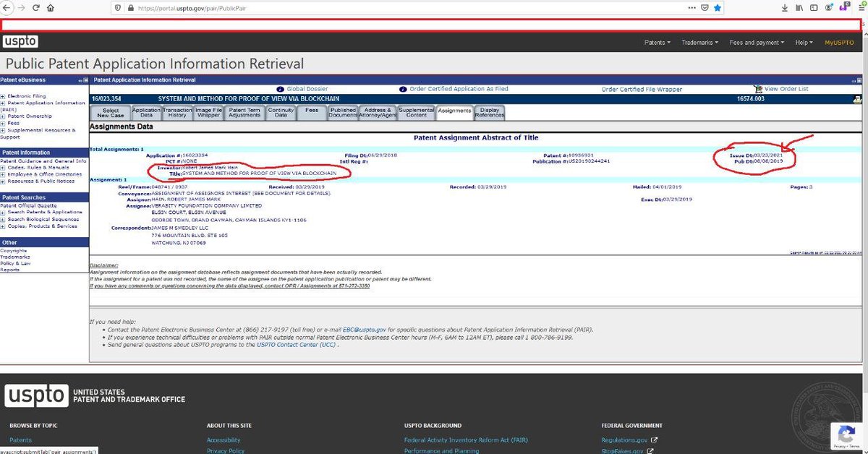The width and height of the screenshot is (868, 454).
Task: Click the browser forward arrow button
Action: point(20,8)
